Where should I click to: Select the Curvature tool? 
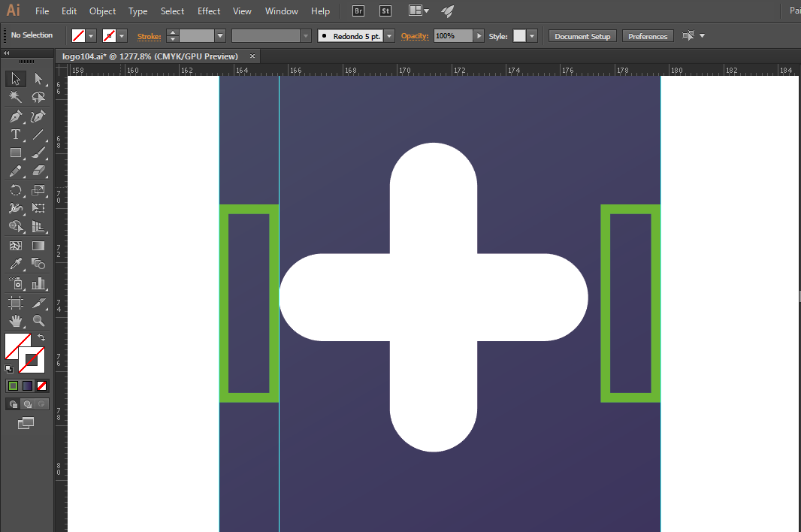click(38, 116)
